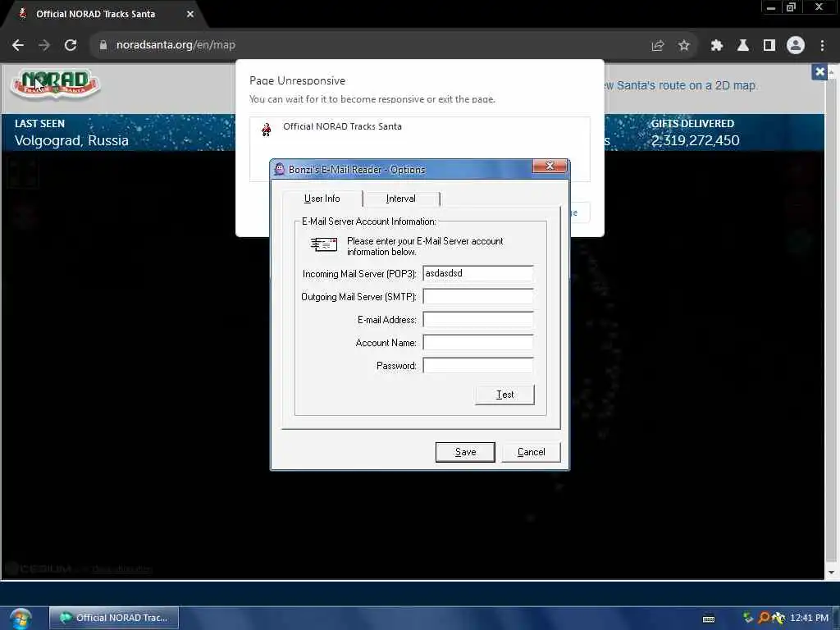Open the Chrome extensions puzzle icon
The height and width of the screenshot is (630, 840).
pos(717,46)
